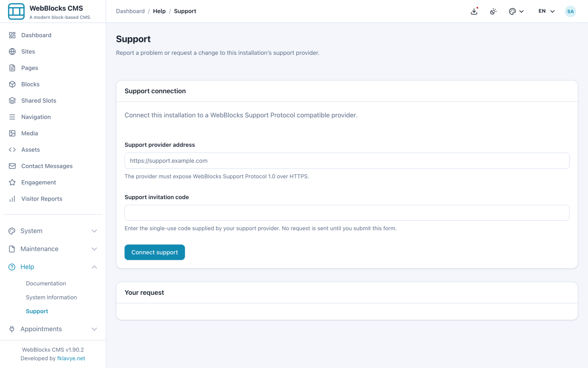The width and height of the screenshot is (588, 368).
Task: Click the WebBlocks CMS v1.90.2 version text
Action: (x=53, y=350)
